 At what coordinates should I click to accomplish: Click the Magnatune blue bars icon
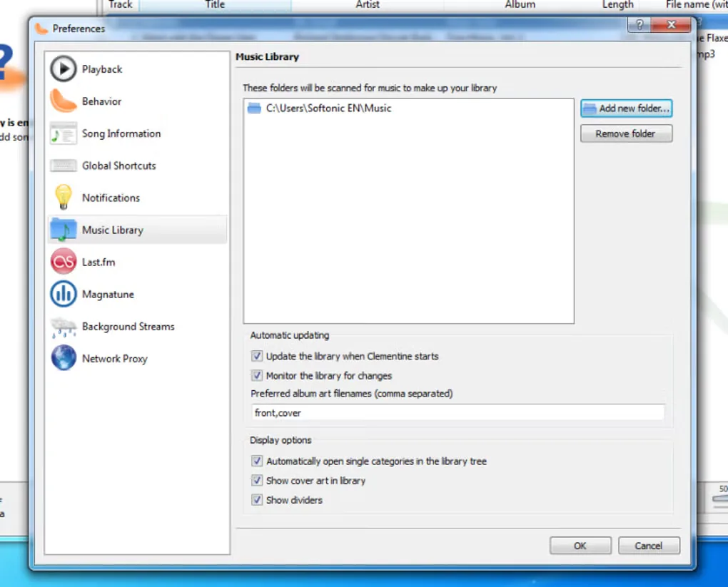63,294
